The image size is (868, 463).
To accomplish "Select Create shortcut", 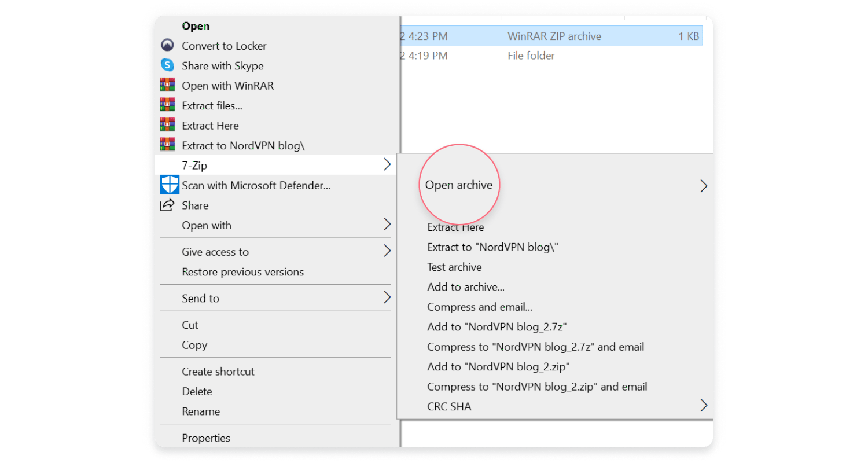I will 218,372.
